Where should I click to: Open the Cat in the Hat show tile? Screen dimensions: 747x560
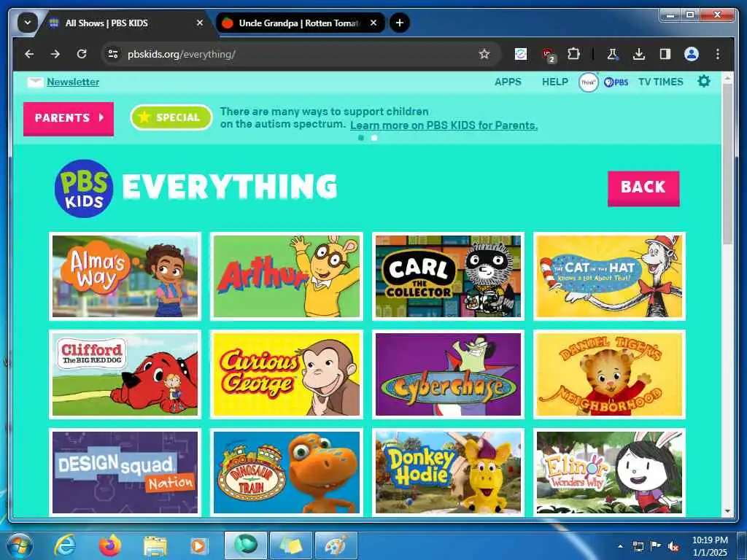(x=609, y=276)
